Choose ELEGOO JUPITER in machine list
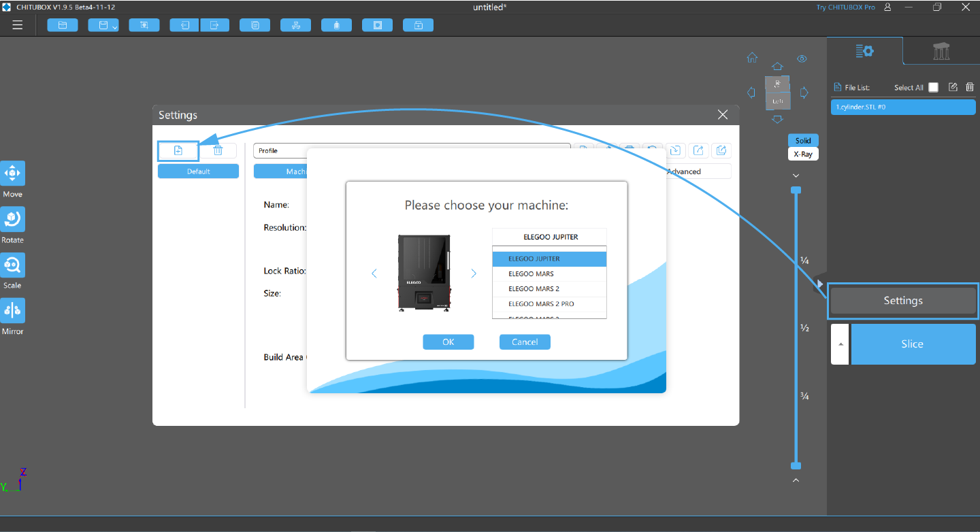This screenshot has width=980, height=532. (x=549, y=259)
